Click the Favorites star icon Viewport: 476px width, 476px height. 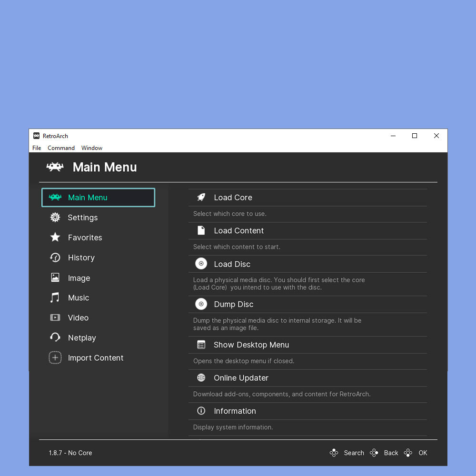[x=55, y=238]
